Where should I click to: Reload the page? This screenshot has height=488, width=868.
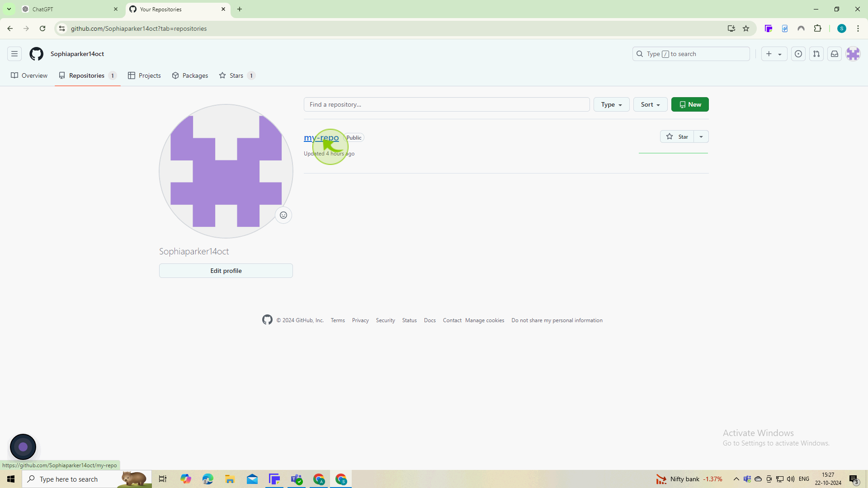(42, 28)
